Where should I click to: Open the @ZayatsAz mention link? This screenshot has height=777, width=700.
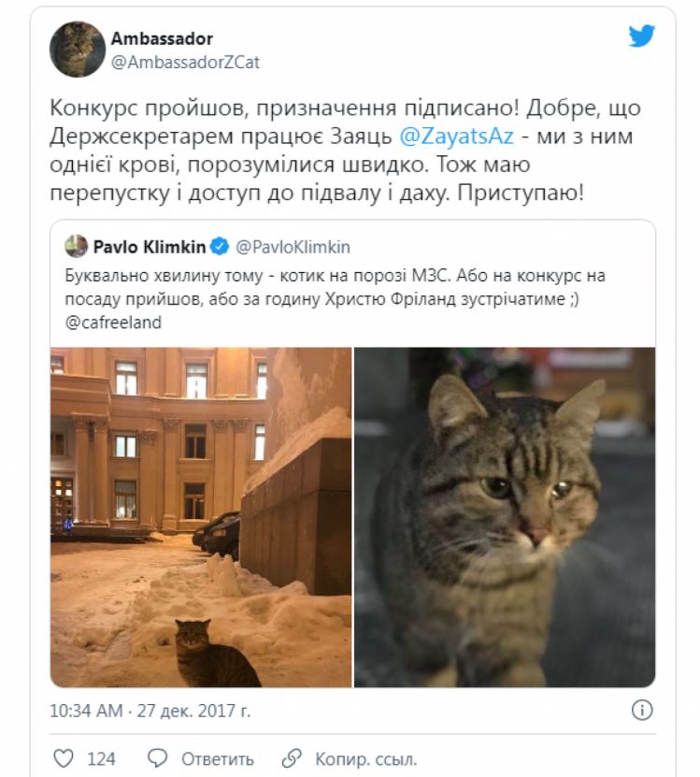click(x=456, y=136)
